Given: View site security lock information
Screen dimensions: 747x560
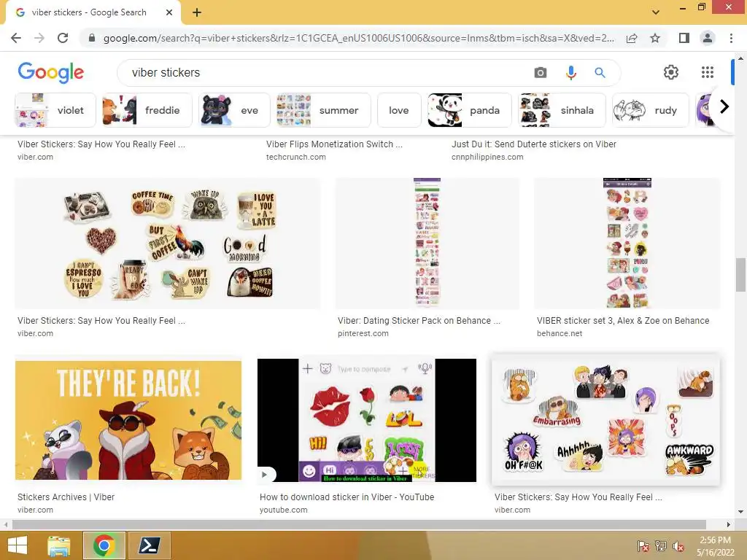Looking at the screenshot, I should 92,38.
